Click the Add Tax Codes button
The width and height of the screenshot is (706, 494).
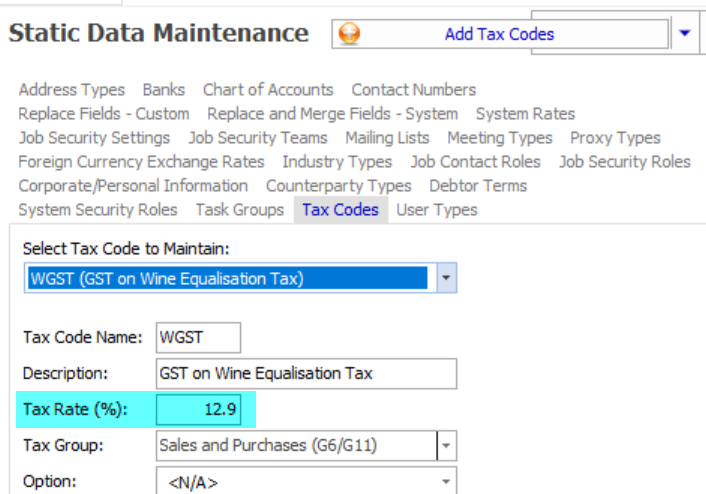[499, 34]
